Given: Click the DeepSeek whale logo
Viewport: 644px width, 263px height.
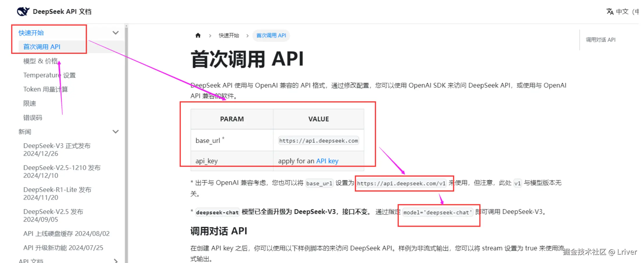Looking at the screenshot, I should [23, 11].
